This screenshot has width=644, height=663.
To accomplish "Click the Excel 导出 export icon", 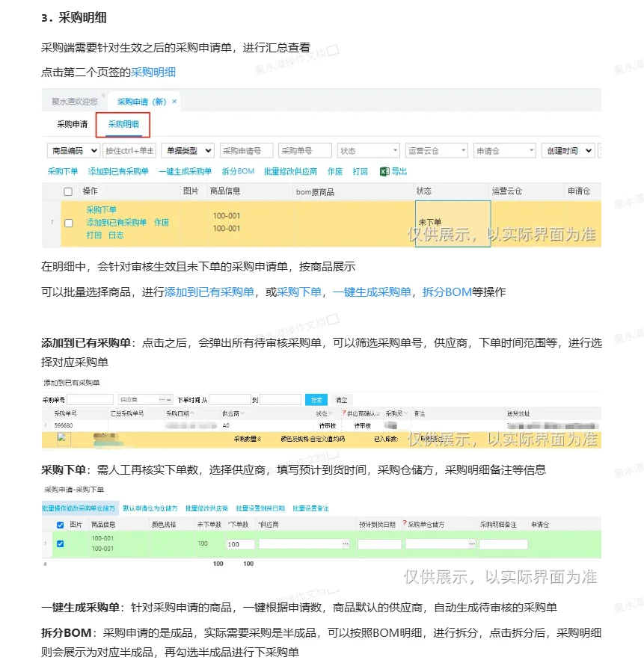I will click(383, 171).
